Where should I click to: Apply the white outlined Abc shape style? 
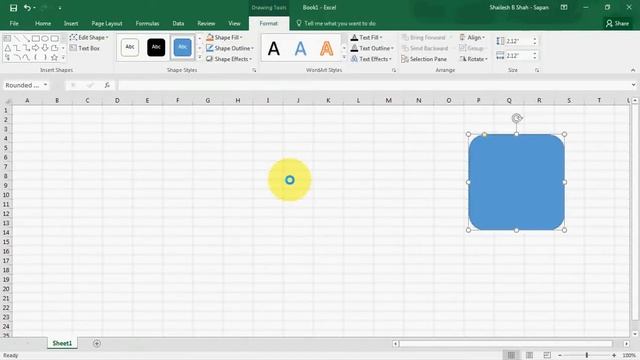click(130, 47)
